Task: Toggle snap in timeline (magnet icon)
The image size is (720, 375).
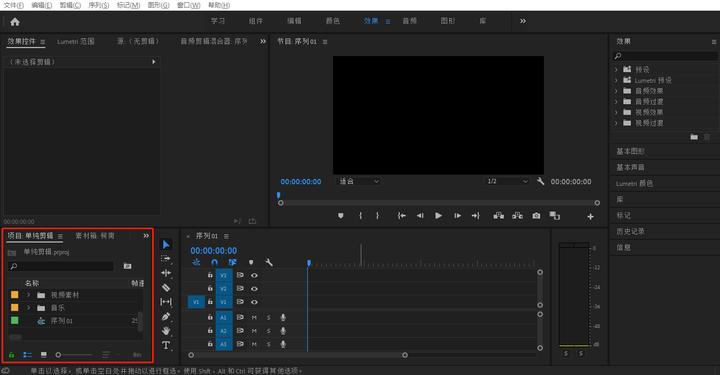Action: tap(214, 262)
